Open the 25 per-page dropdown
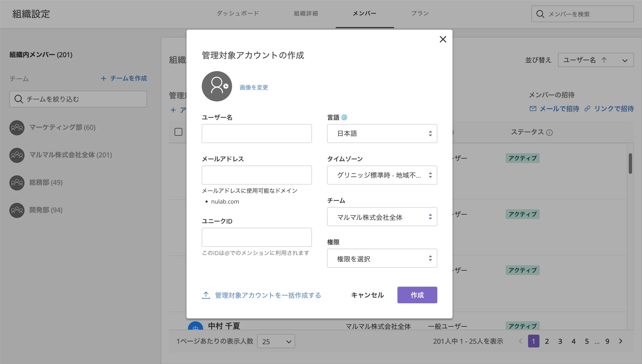This screenshot has width=642, height=364. [276, 341]
